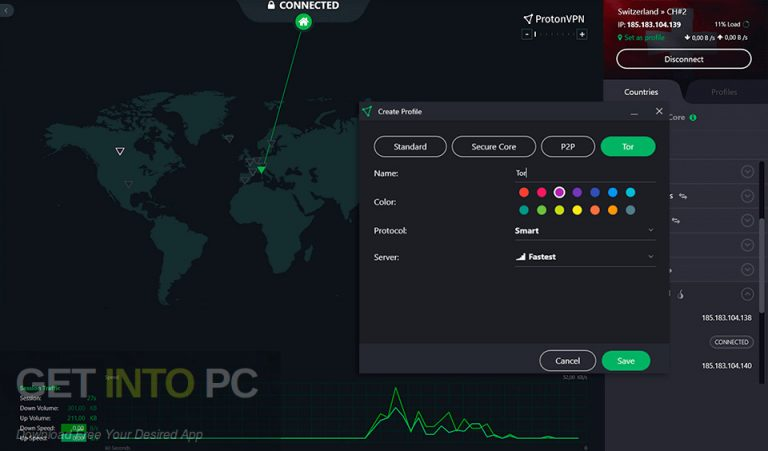Click the green home icon above the map

point(304,22)
